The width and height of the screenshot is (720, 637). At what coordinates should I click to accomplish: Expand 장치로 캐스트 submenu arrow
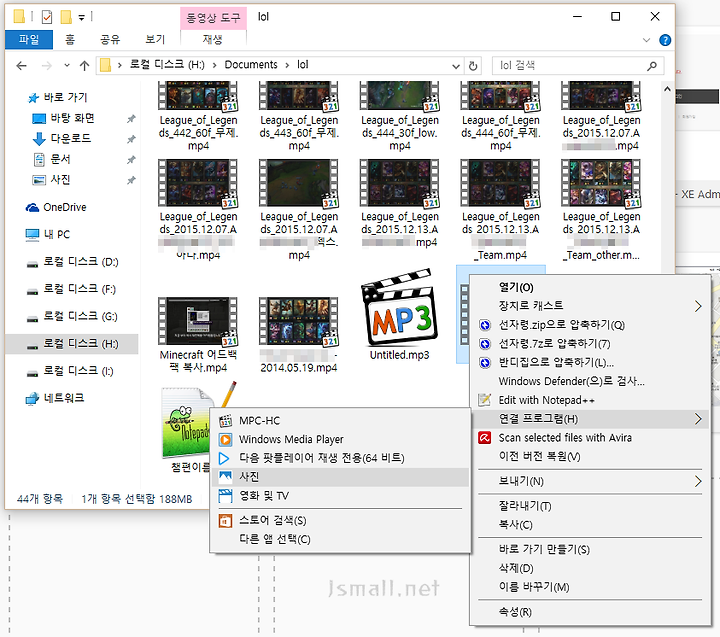tap(698, 306)
